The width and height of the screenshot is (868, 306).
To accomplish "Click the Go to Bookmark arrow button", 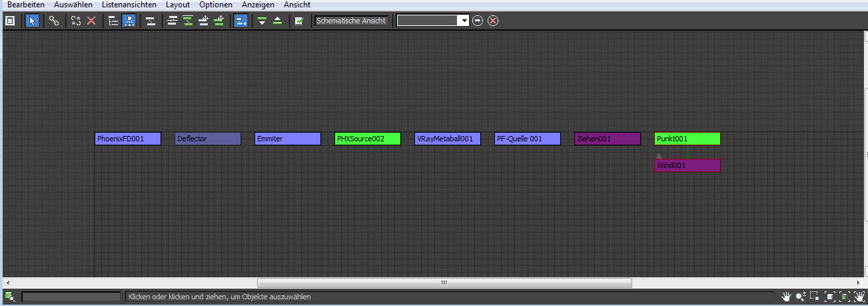I will [478, 21].
